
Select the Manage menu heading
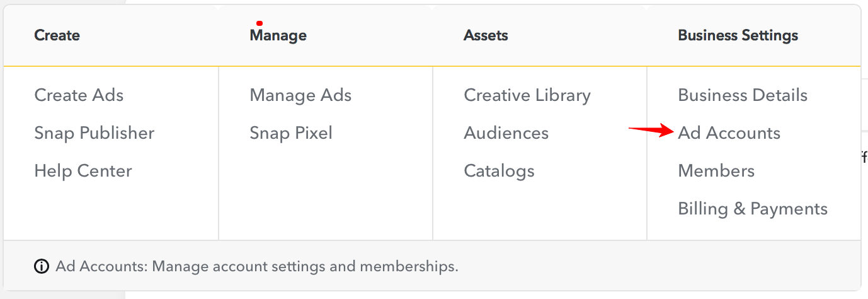pos(278,35)
